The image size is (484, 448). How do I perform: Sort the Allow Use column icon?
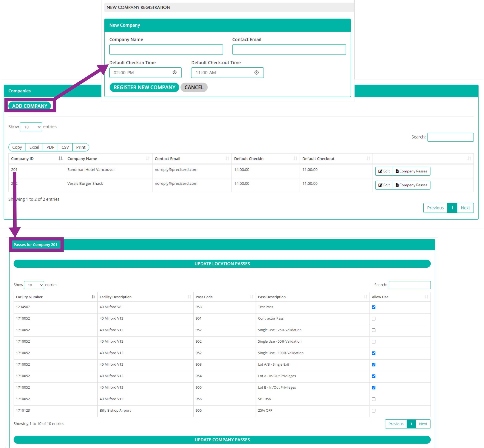(x=426, y=297)
